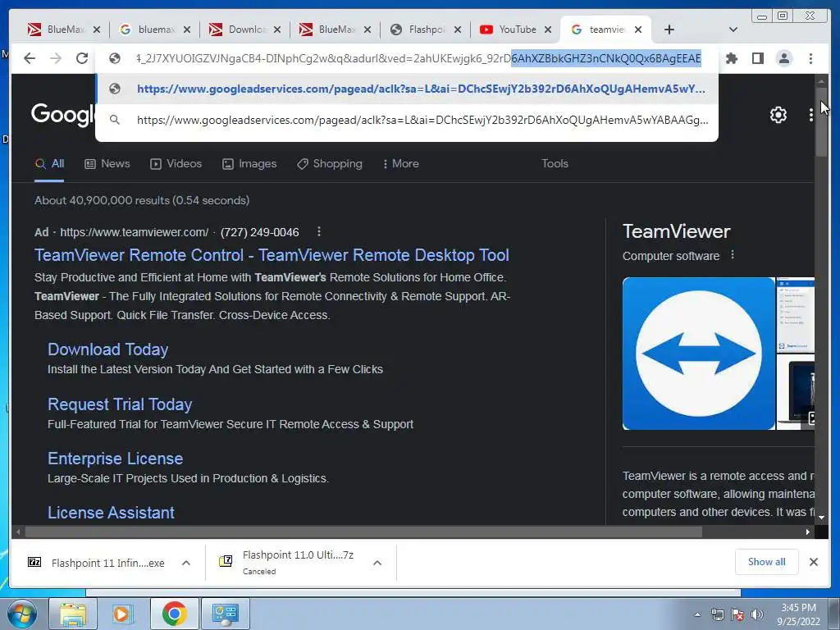Open the Windows Start menu
Image resolution: width=840 pixels, height=630 pixels.
[x=22, y=614]
